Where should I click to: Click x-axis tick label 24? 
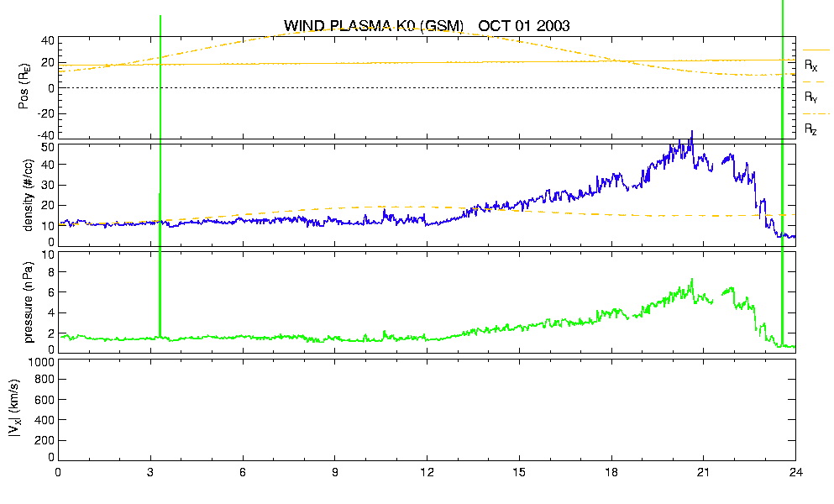(795, 472)
